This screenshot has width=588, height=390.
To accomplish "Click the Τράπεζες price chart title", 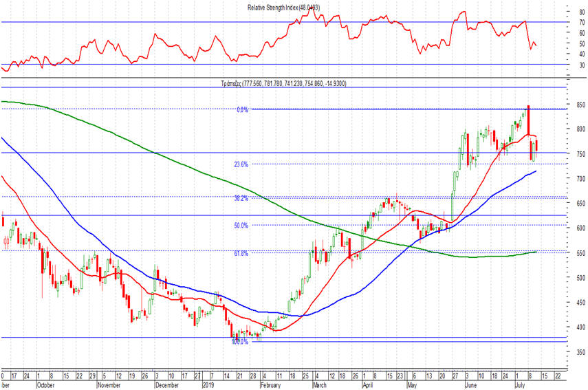I will pos(283,83).
